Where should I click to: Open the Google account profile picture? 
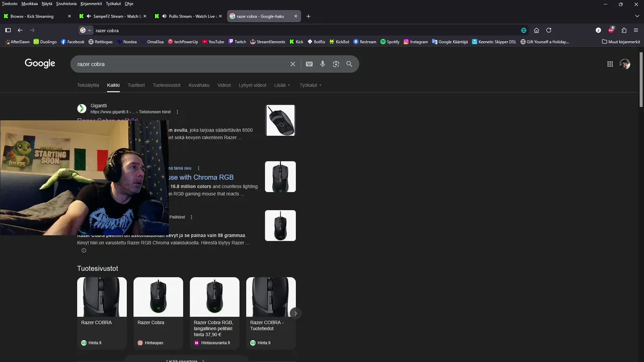pos(625,64)
